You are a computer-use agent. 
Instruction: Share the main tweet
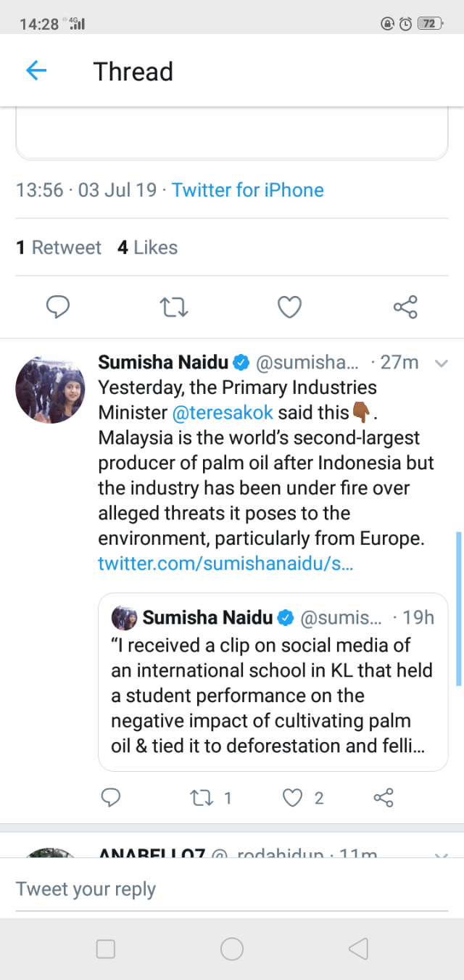(405, 308)
